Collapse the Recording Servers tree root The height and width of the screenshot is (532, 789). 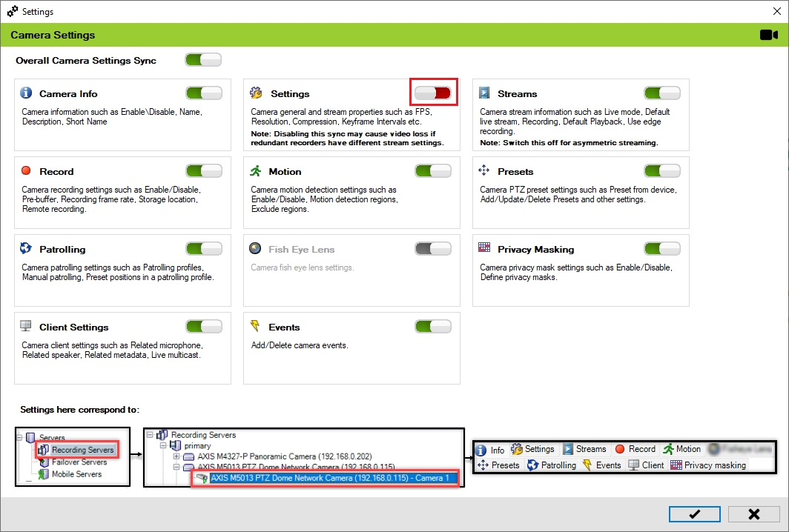coord(151,435)
